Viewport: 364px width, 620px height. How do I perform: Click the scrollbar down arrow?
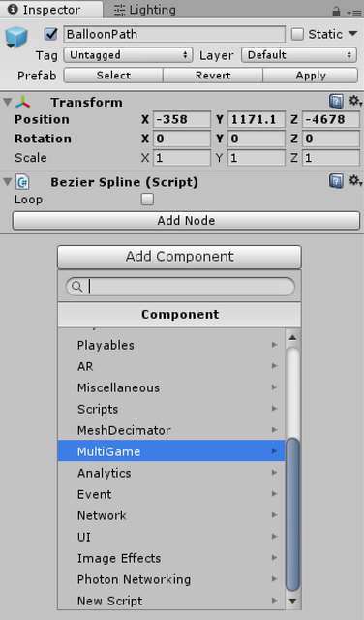[292, 601]
